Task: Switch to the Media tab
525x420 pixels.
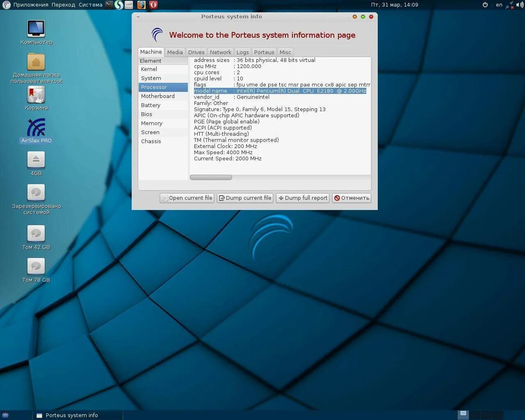Action: point(175,52)
